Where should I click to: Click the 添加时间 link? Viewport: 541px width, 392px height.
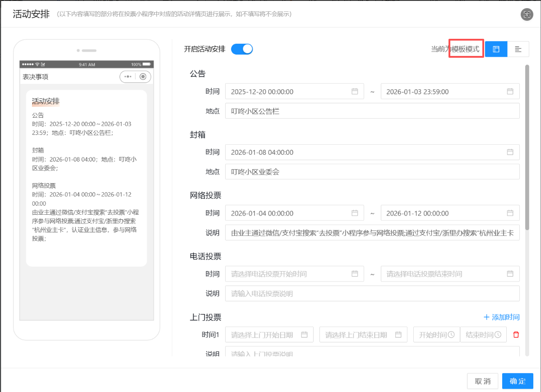coord(501,317)
